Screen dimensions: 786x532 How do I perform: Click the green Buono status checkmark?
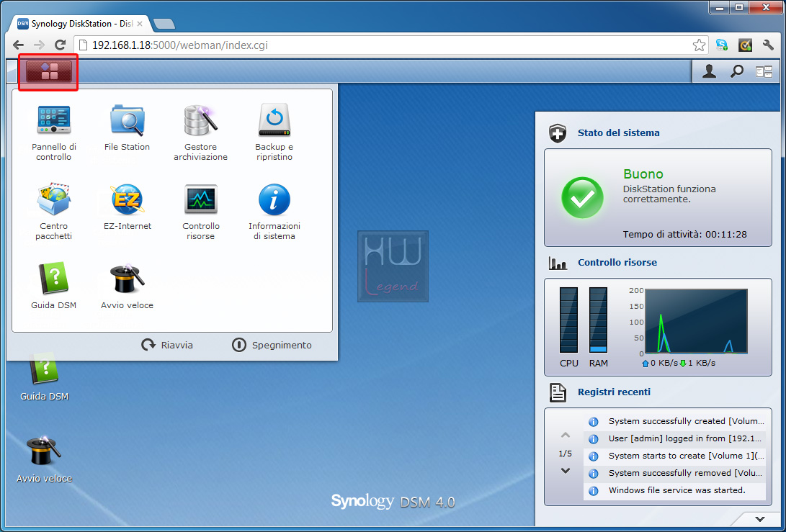[x=583, y=197]
